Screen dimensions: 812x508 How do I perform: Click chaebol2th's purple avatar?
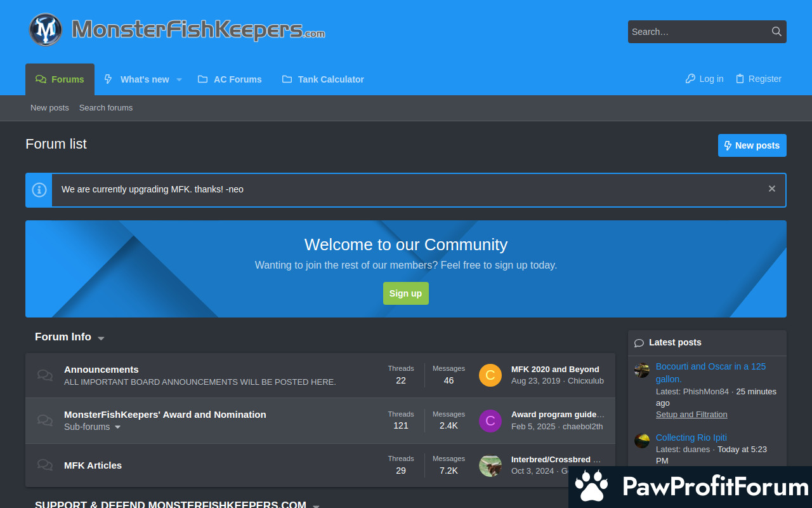click(490, 420)
